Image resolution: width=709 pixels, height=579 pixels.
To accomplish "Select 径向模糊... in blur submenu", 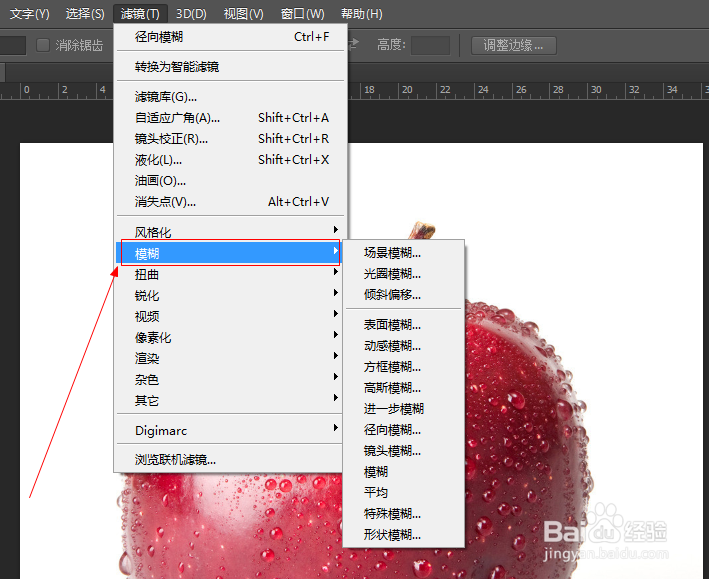I will click(x=403, y=430).
